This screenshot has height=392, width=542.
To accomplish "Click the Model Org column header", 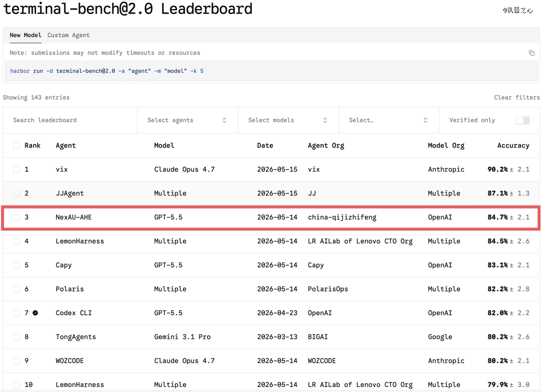I will [446, 146].
